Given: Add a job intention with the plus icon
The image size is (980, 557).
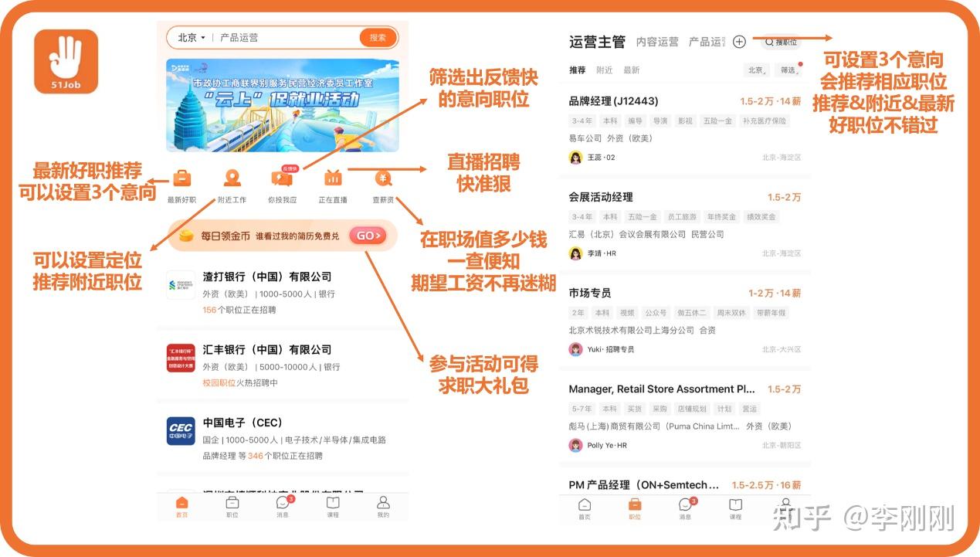Looking at the screenshot, I should (739, 42).
